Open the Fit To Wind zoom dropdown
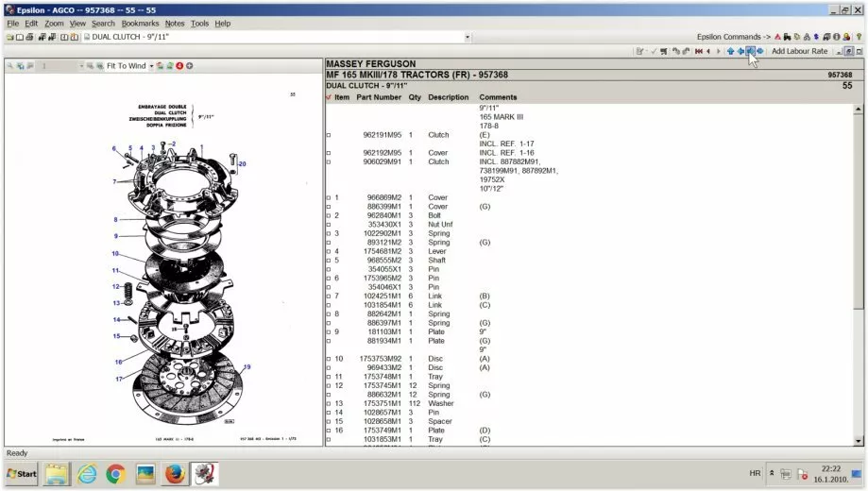This screenshot has width=868, height=491. [x=151, y=66]
